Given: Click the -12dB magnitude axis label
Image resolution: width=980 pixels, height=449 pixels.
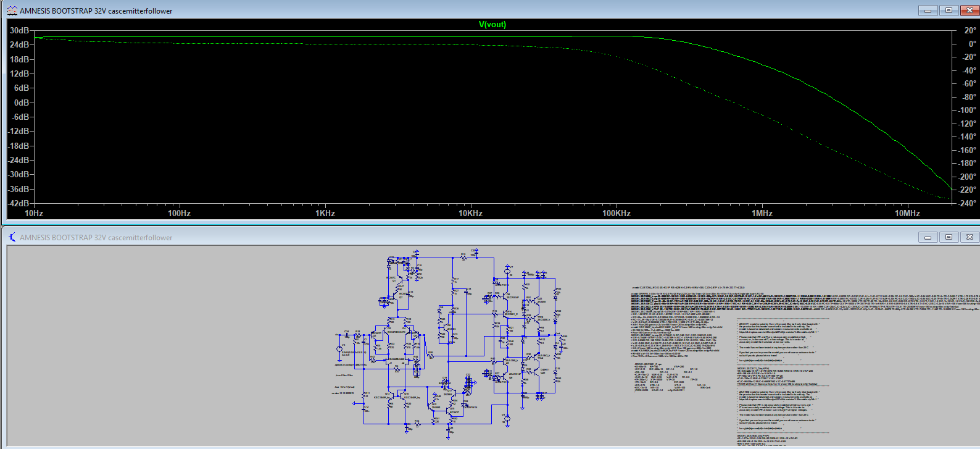Looking at the screenshot, I should 18,131.
